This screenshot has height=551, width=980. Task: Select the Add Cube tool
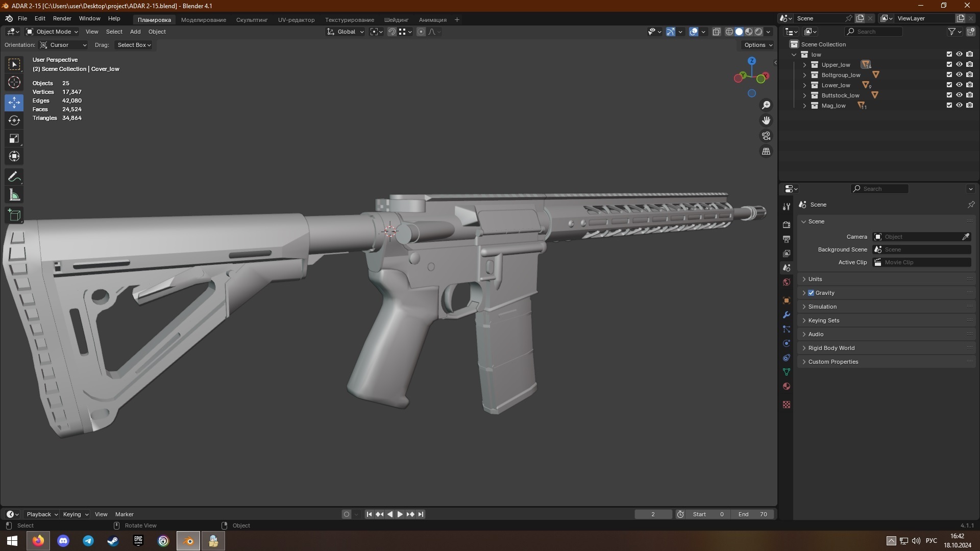pos(14,215)
